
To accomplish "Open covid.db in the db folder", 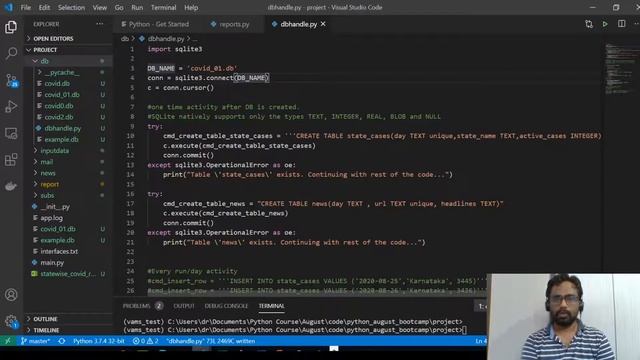I will coord(57,83).
